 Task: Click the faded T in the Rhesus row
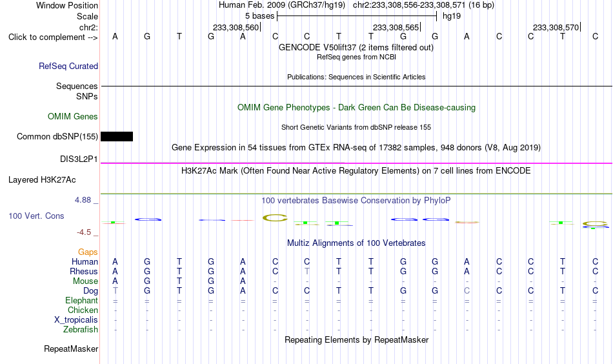point(307,271)
